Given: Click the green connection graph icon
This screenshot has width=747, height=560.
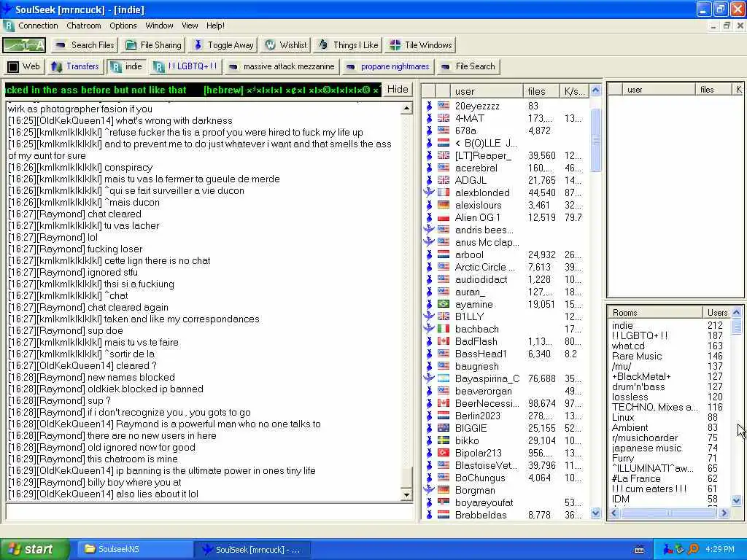Looking at the screenshot, I should (24, 45).
